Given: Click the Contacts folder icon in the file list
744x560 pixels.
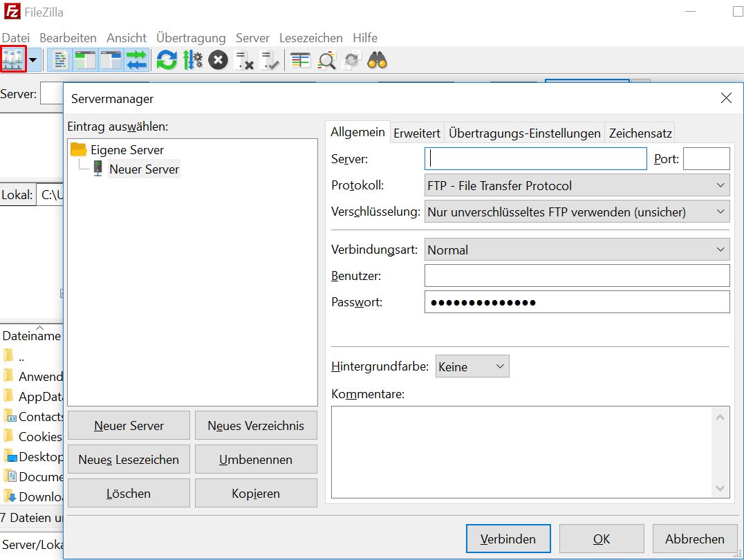Looking at the screenshot, I should [x=10, y=417].
